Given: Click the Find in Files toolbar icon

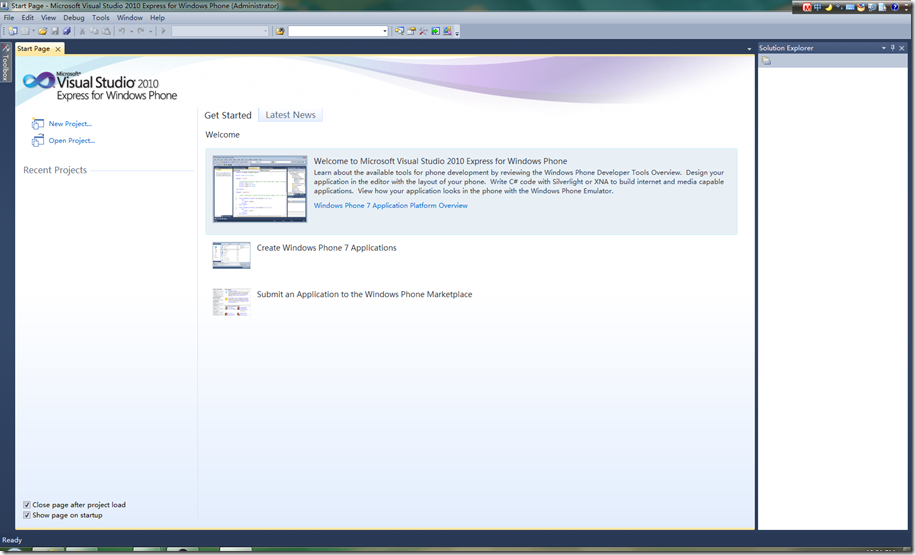Looking at the screenshot, I should tap(280, 31).
